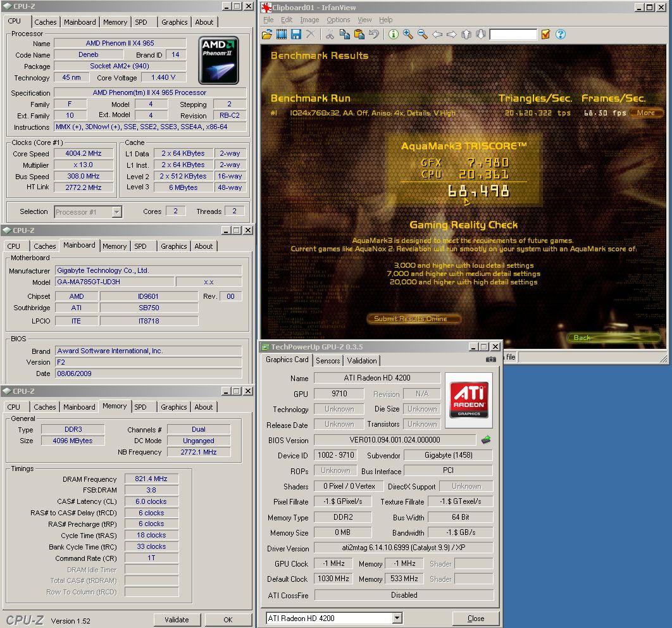Open the IrfanView Options menu
The height and width of the screenshot is (628, 672).
338,20
